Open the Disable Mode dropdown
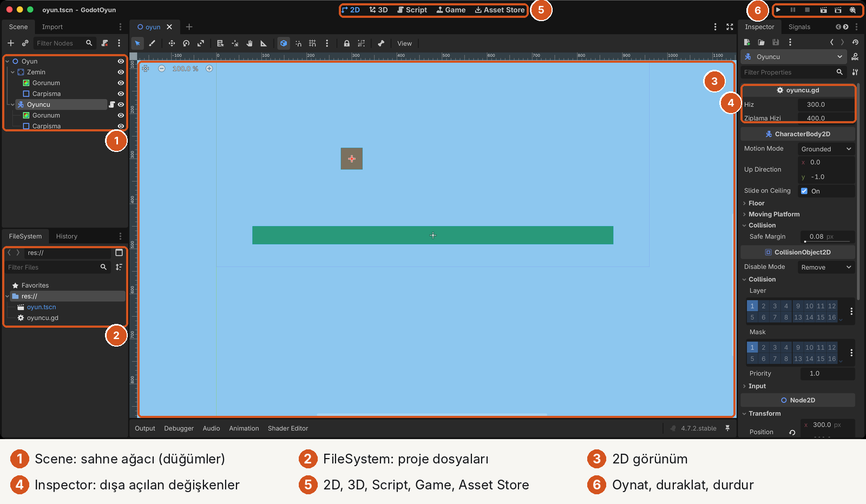 (826, 267)
